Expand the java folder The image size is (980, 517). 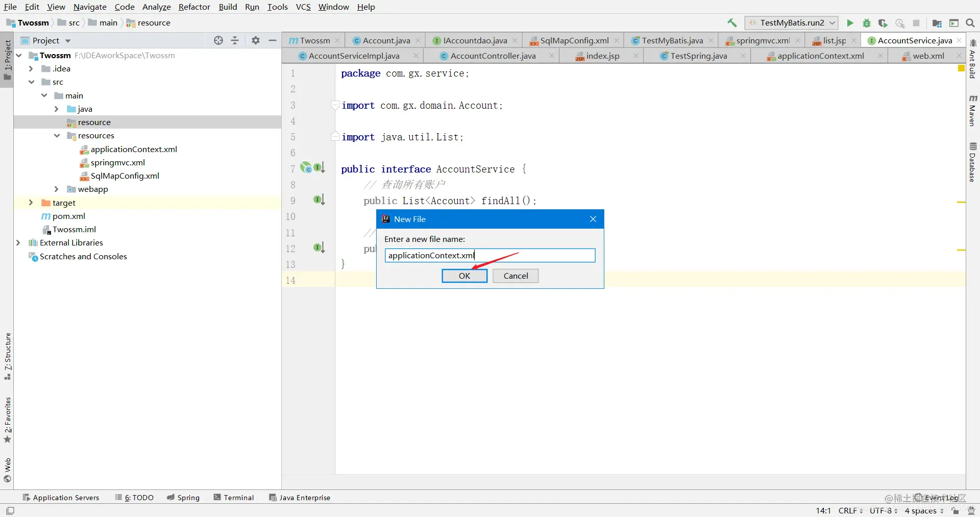57,109
